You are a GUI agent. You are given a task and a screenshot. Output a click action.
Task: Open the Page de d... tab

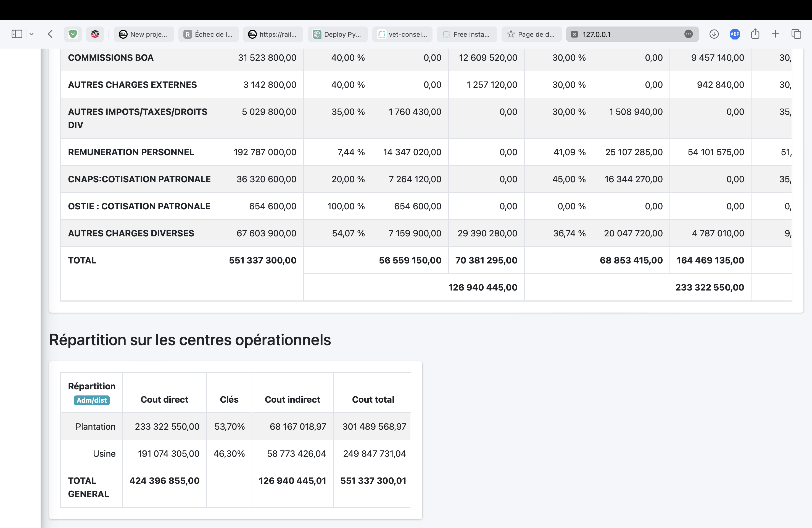click(531, 35)
